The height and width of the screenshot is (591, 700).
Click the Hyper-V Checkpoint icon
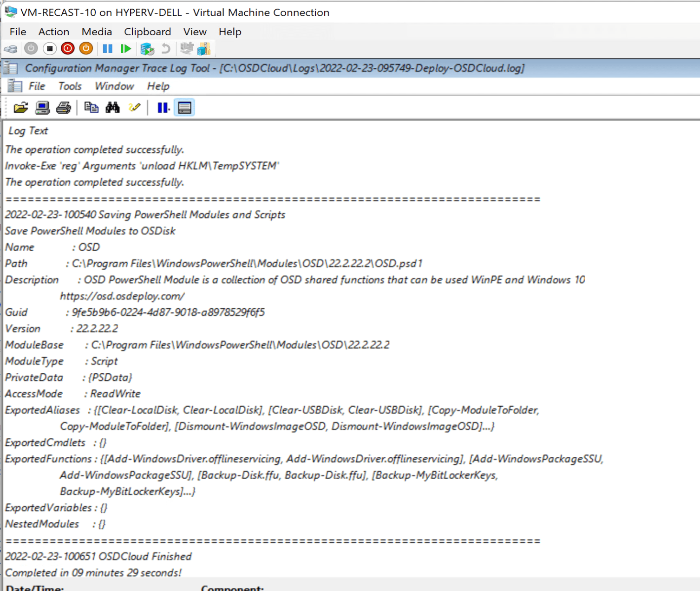coord(147,48)
